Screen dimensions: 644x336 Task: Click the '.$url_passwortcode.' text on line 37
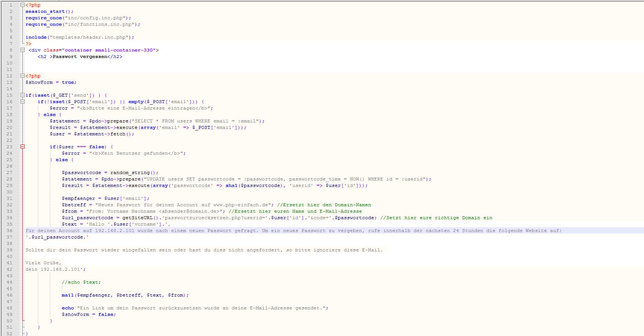pyautogui.click(x=57, y=237)
